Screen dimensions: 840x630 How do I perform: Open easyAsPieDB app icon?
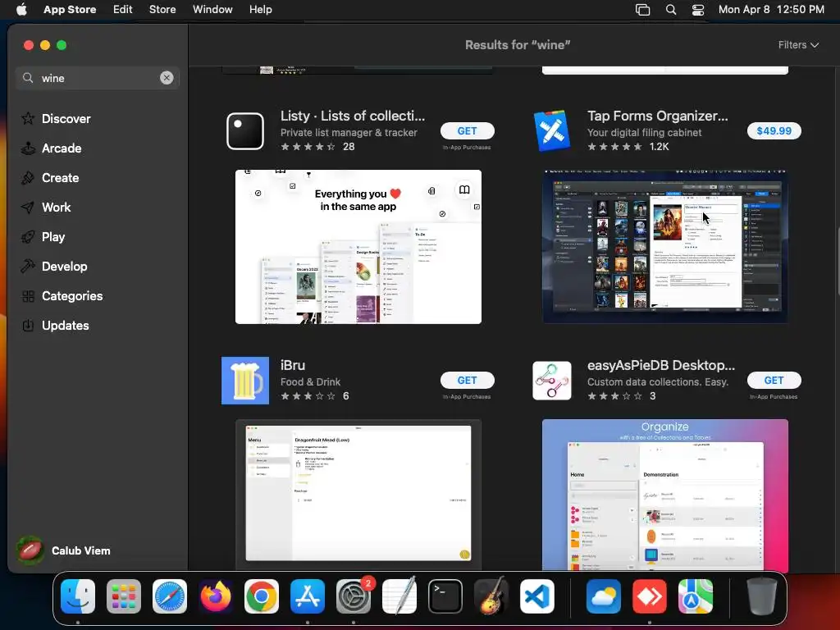pos(552,381)
